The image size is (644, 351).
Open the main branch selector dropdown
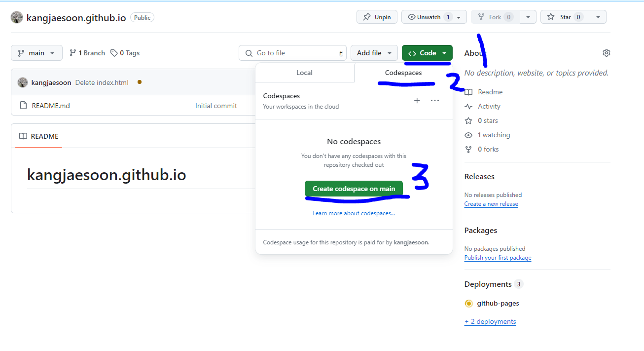36,53
